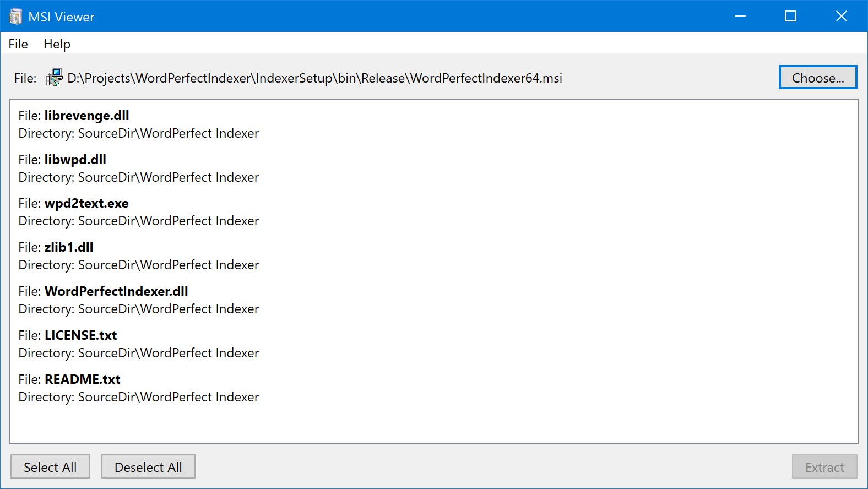The height and width of the screenshot is (489, 868).
Task: Close the MSI Viewer window
Action: (841, 16)
